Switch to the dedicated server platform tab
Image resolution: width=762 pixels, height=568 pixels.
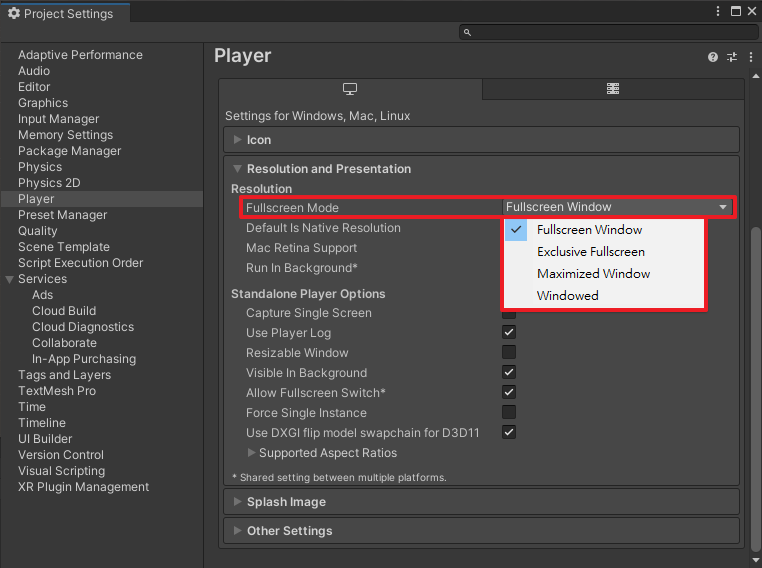pyautogui.click(x=613, y=89)
